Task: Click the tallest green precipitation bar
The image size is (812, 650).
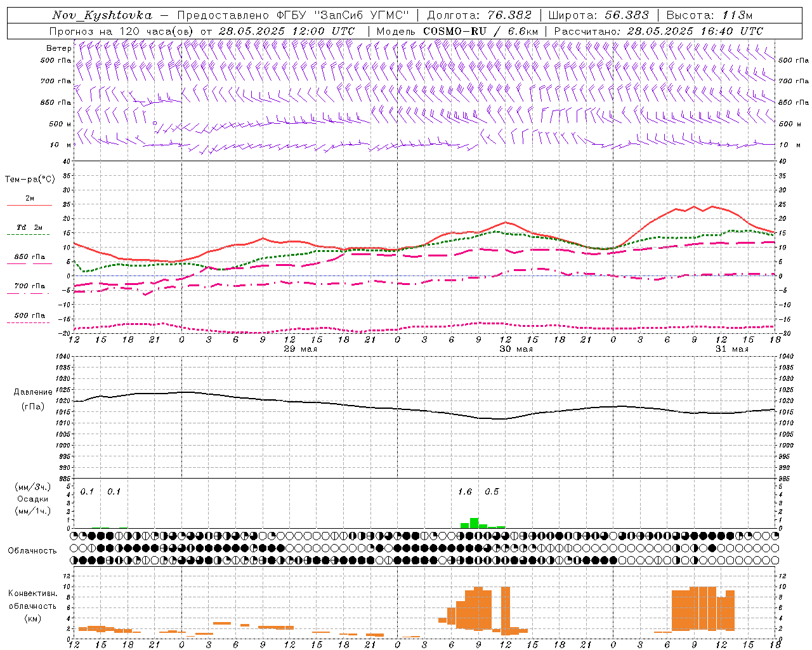Action: (x=474, y=523)
